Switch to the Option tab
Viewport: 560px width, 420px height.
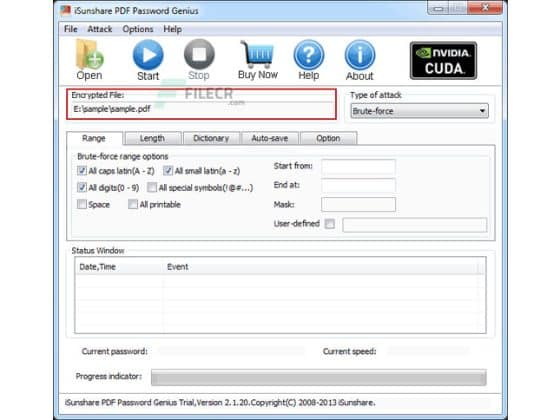pyautogui.click(x=328, y=138)
